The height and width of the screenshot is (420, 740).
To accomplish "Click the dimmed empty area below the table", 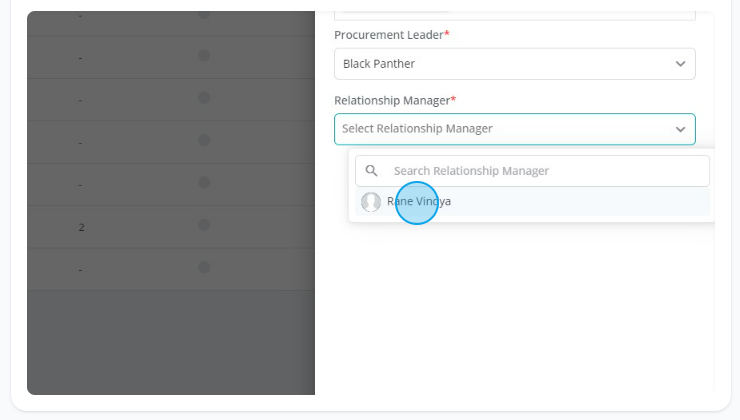I will click(x=171, y=342).
